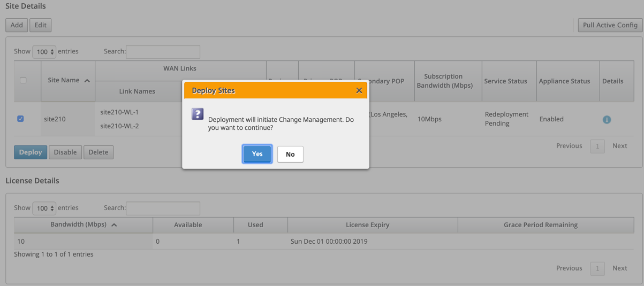Image resolution: width=644 pixels, height=286 pixels.
Task: Click the Link Names column header
Action: [x=137, y=91]
